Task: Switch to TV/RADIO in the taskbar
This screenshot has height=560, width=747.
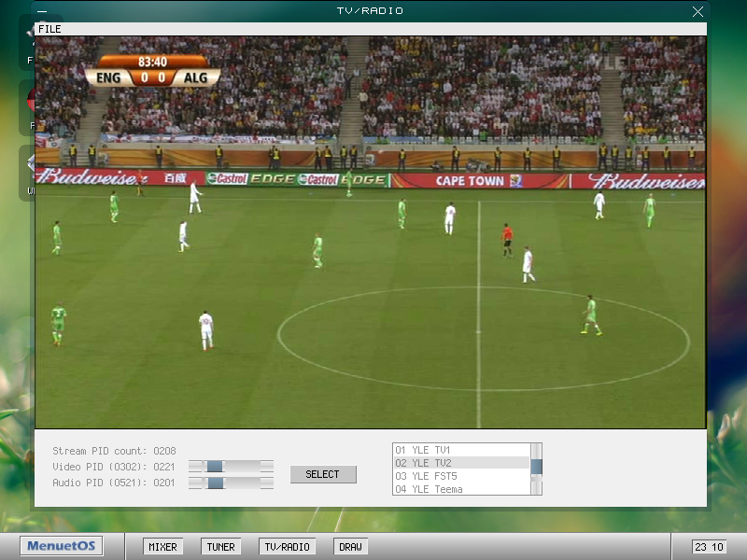Action: [288, 547]
